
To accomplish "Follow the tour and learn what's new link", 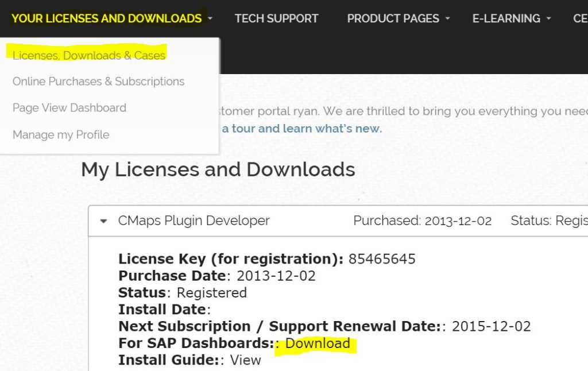I will tap(301, 129).
